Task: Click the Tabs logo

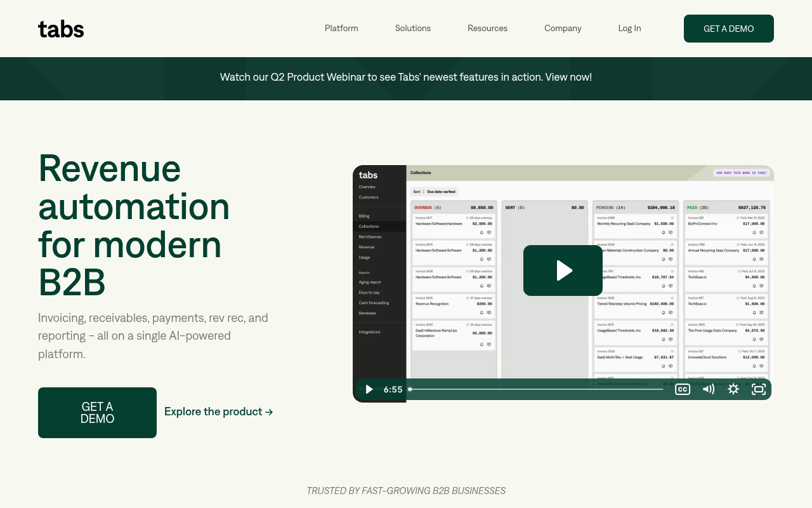Action: (x=61, y=29)
